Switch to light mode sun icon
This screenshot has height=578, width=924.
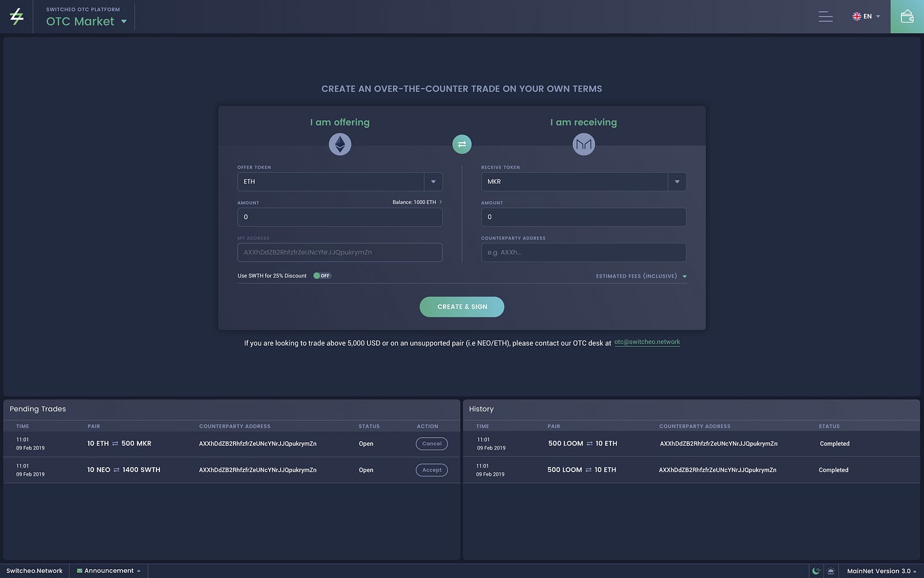(x=830, y=571)
